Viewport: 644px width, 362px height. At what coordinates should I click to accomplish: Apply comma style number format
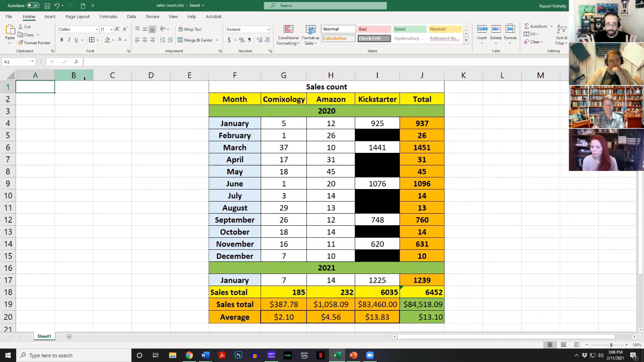[249, 40]
